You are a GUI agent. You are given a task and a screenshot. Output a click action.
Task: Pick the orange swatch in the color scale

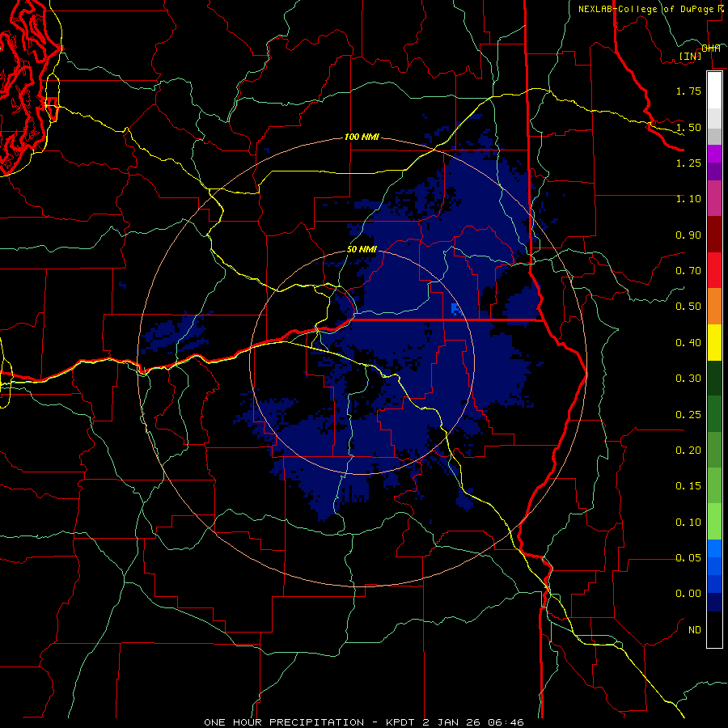(714, 307)
